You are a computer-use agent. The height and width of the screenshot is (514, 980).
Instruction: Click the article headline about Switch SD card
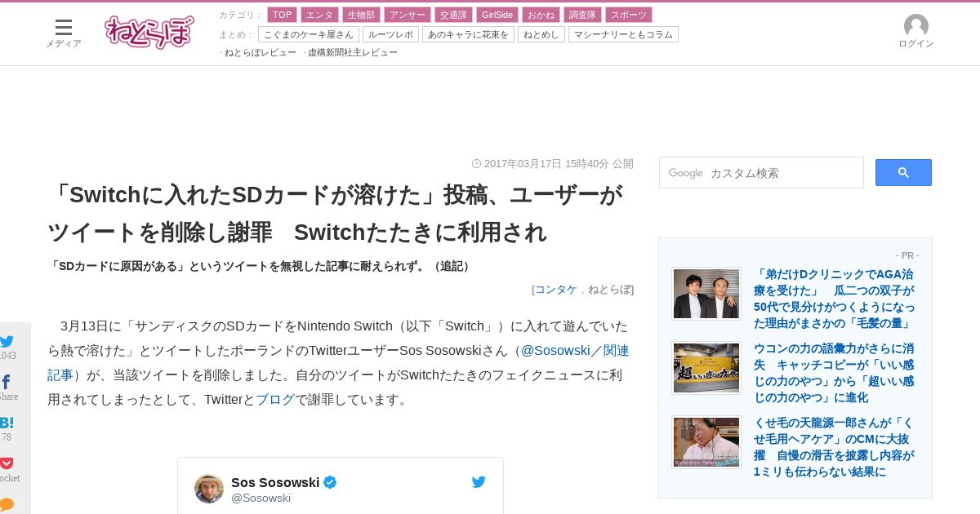[x=335, y=214]
